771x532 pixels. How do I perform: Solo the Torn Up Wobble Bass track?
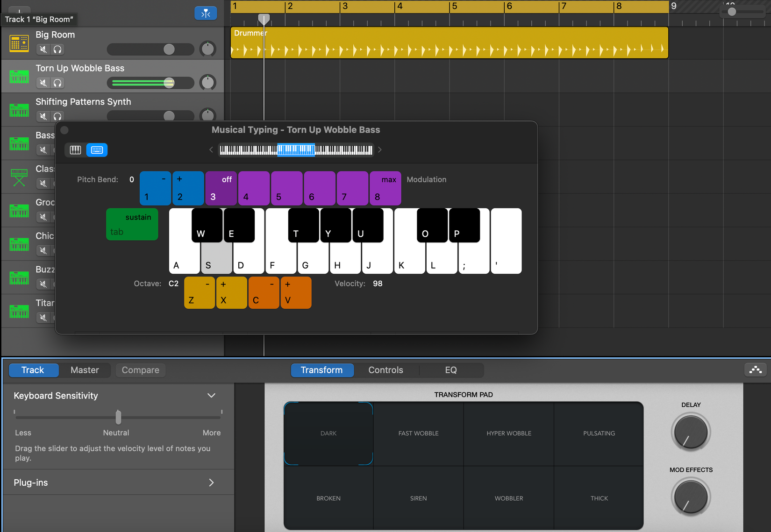click(x=57, y=83)
